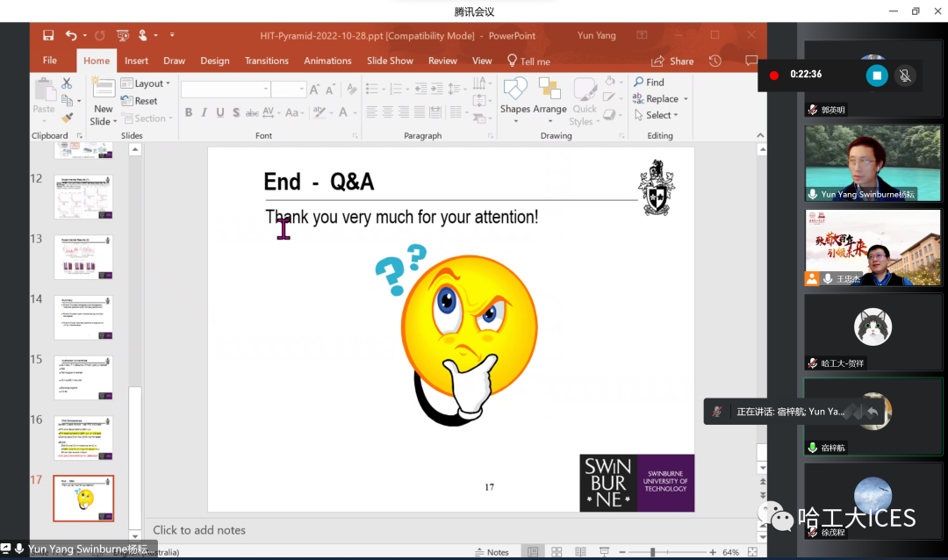Select slide 15 thumbnail
Viewport: 948px width, 560px height.
pos(83,377)
